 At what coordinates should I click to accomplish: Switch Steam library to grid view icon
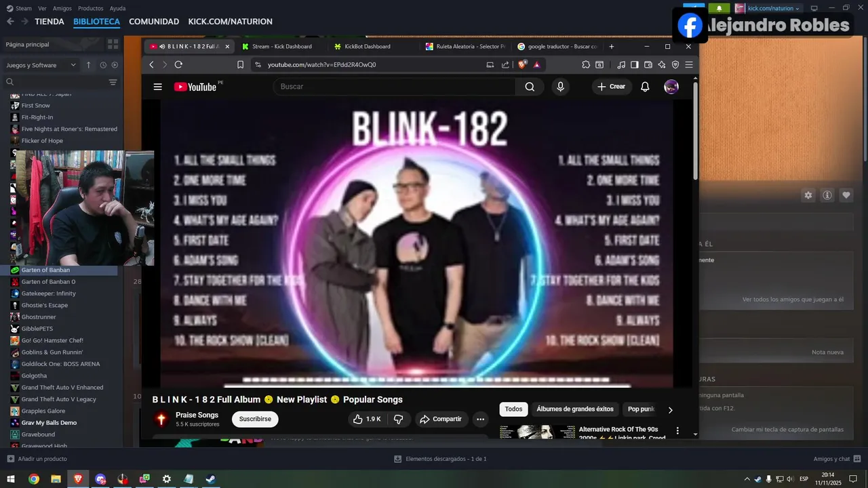[113, 44]
